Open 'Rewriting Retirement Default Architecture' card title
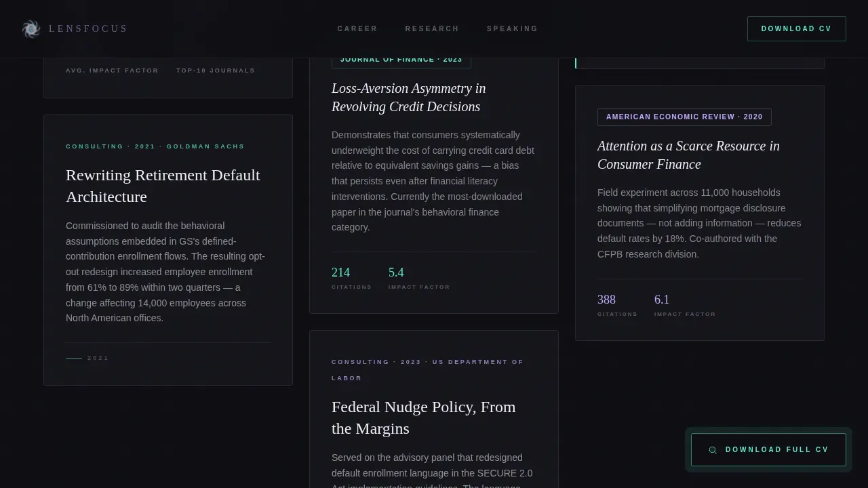868x488 pixels. pyautogui.click(x=163, y=186)
